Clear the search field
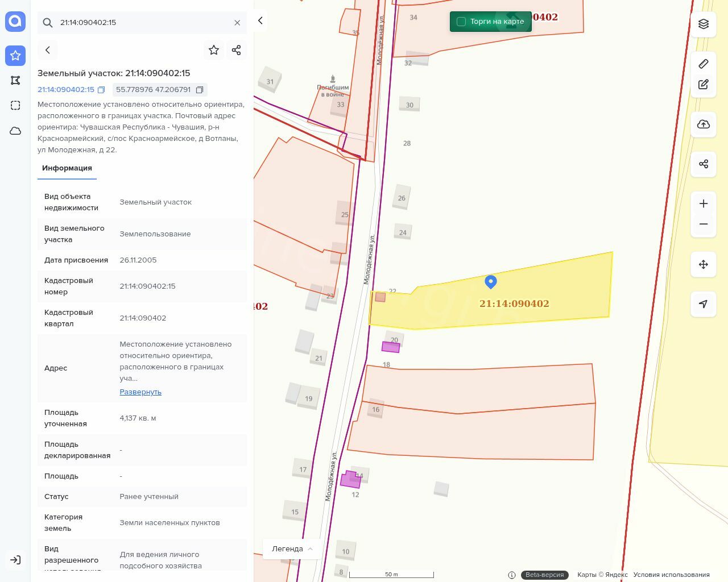 [x=237, y=23]
